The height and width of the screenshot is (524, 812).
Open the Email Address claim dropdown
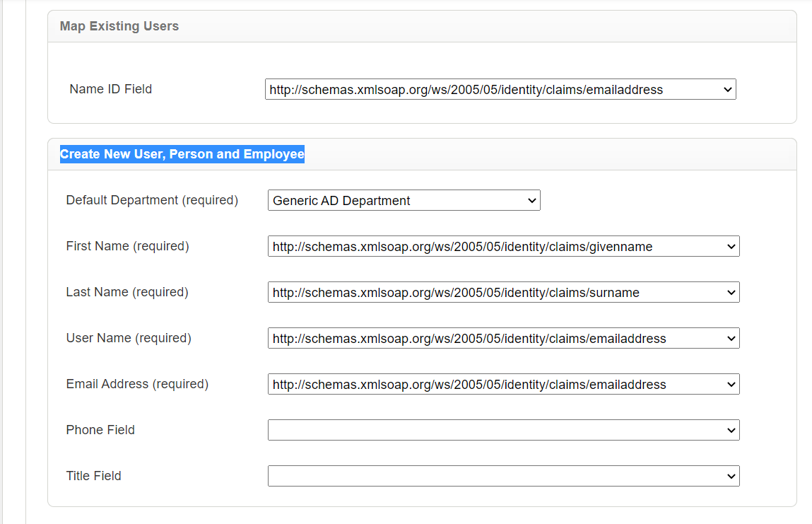pyautogui.click(x=503, y=384)
